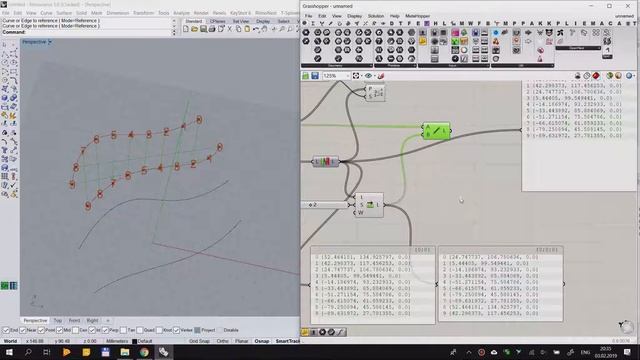
Task: Click the Save icon in Grasshopper canvas toolbar
Action: pyautogui.click(x=315, y=76)
